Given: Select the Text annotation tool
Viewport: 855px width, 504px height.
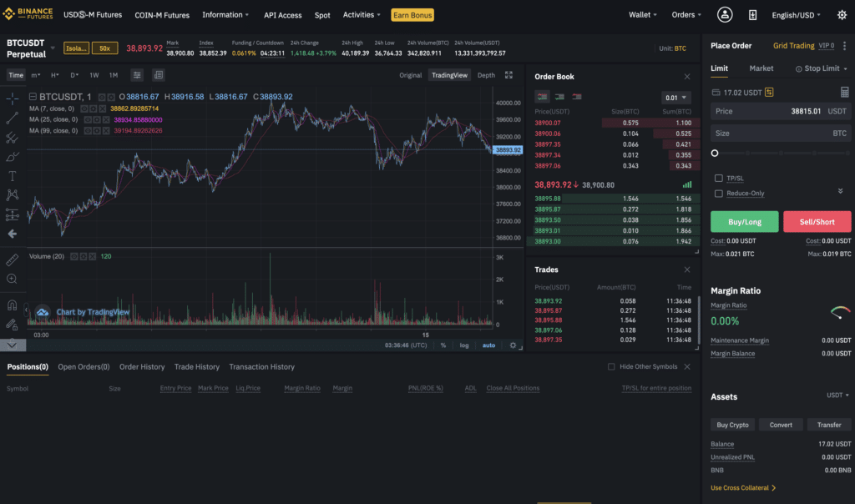Looking at the screenshot, I should tap(11, 174).
